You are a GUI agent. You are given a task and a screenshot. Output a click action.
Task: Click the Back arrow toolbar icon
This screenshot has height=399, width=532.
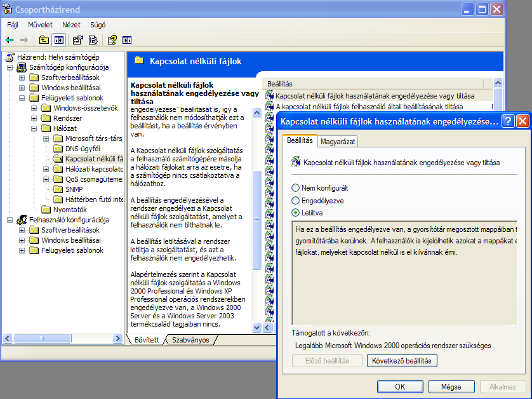tap(10, 39)
